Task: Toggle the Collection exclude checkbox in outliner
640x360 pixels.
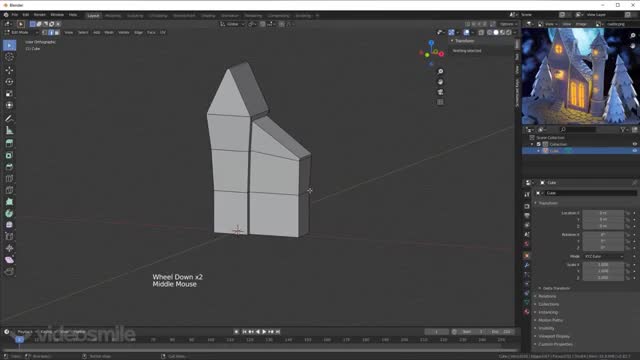Action: click(538, 144)
